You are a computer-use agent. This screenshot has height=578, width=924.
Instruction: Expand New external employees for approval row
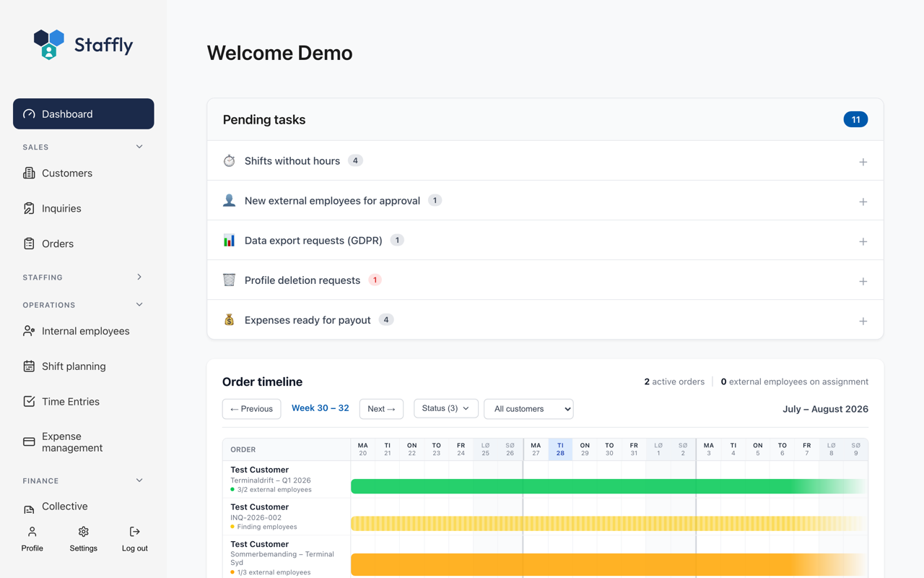coord(545,200)
